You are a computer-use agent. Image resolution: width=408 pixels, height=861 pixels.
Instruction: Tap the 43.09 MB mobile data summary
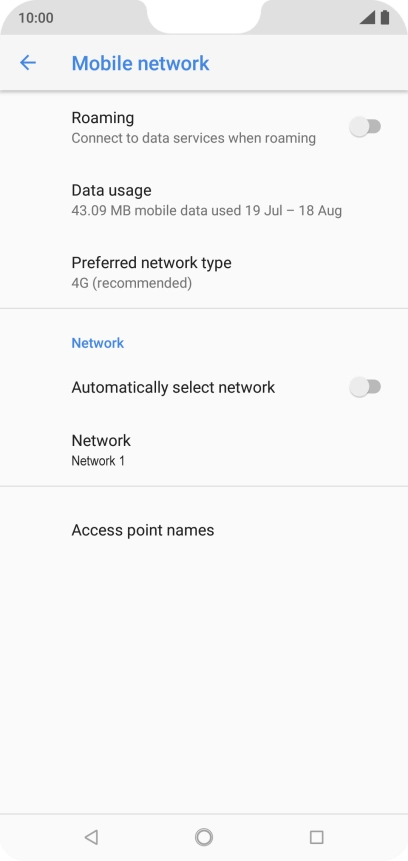click(206, 211)
